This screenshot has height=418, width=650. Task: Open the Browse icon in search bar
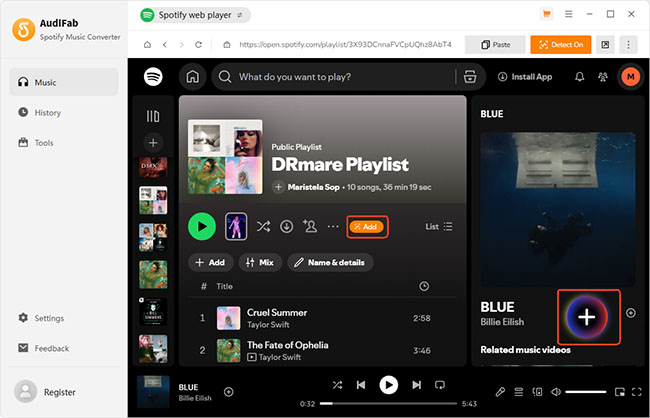click(470, 77)
